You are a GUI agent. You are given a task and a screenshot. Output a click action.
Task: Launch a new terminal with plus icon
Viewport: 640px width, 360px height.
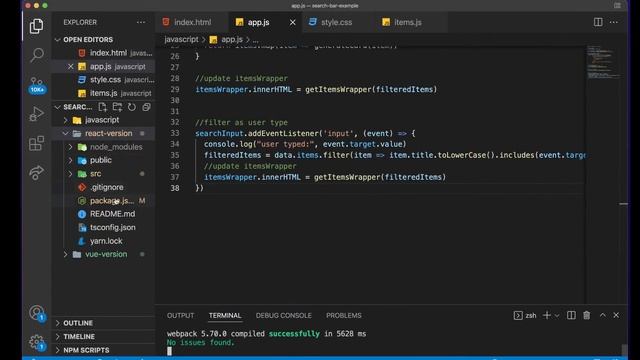[x=547, y=315]
